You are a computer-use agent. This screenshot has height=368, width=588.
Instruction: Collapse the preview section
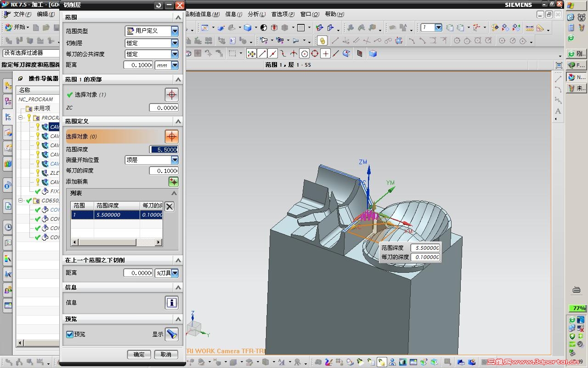click(178, 319)
